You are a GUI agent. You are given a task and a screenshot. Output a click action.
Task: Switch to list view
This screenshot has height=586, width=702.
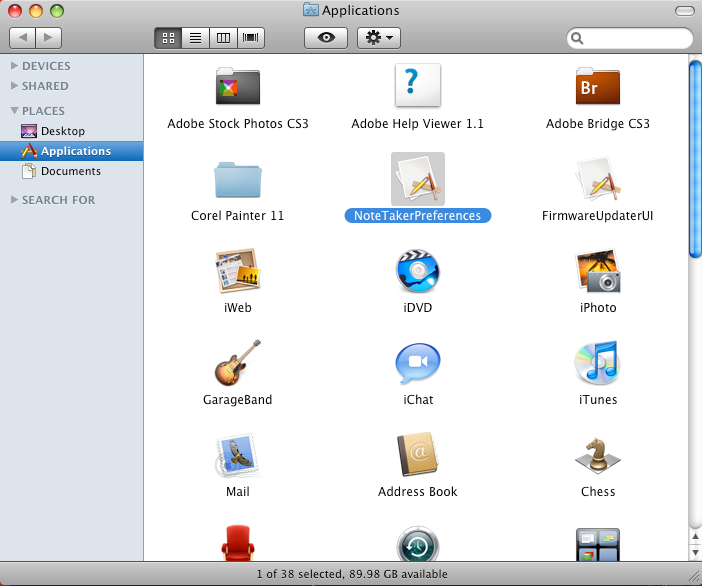(x=196, y=38)
